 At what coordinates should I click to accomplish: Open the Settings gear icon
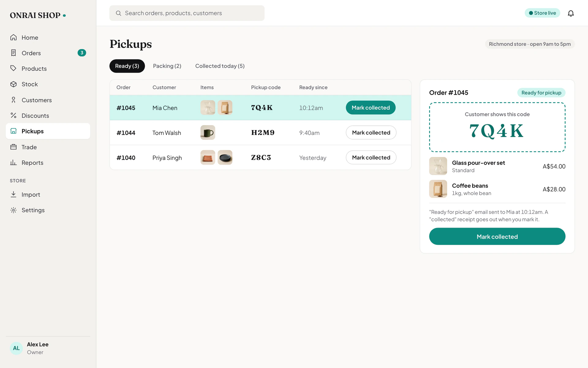click(x=13, y=210)
